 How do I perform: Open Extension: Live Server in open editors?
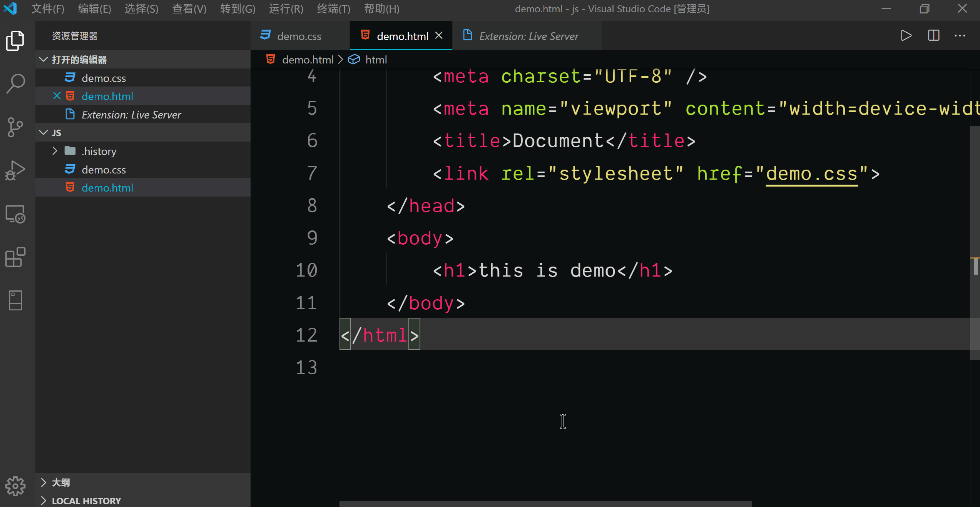tap(131, 115)
